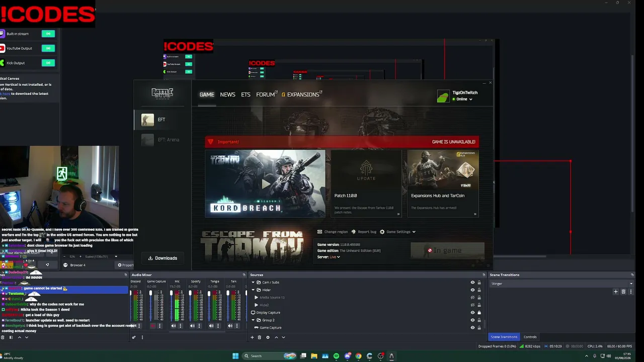Screen dimensions: 644x362
Task: Toggle the Built-in stream output switch
Action: coord(48,34)
